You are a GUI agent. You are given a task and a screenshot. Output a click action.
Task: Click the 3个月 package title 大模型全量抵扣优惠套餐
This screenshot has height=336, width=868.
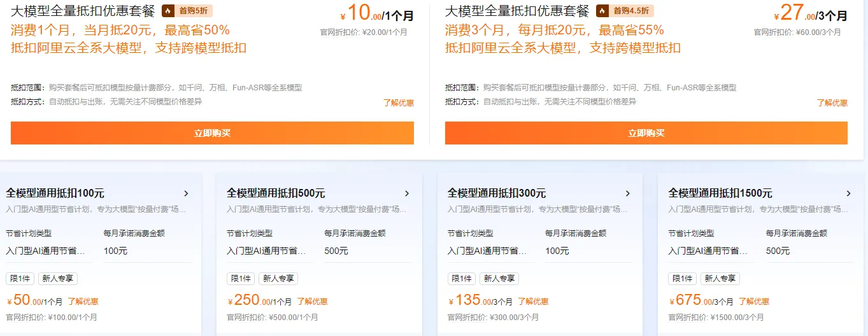(517, 11)
